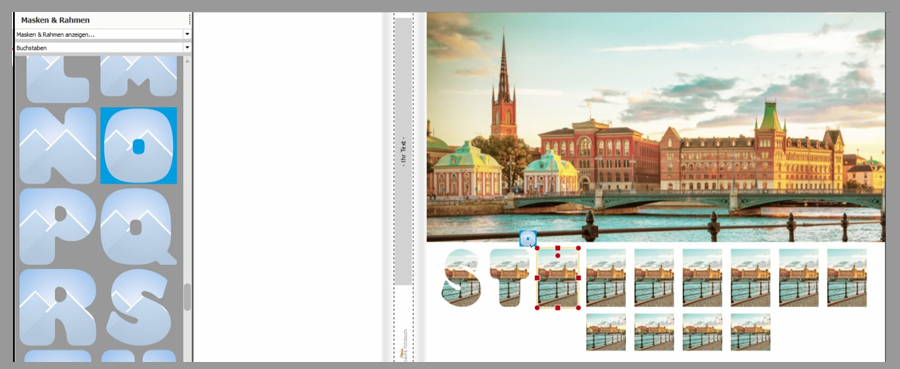
Task: Choose the letter N mask
Action: click(57, 146)
